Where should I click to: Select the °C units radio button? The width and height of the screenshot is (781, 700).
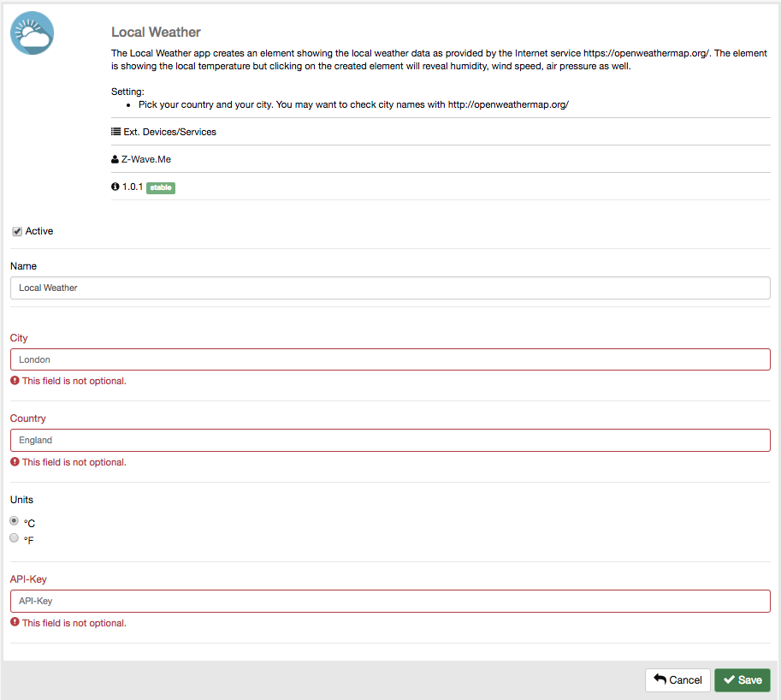pos(14,521)
